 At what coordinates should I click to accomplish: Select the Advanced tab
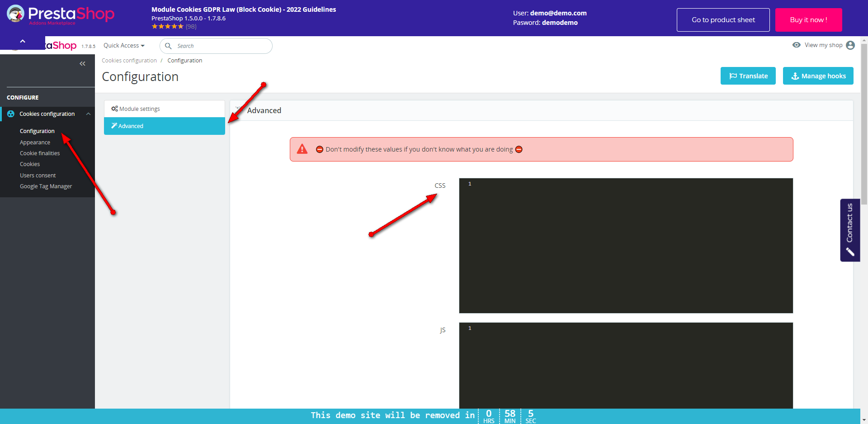(165, 126)
